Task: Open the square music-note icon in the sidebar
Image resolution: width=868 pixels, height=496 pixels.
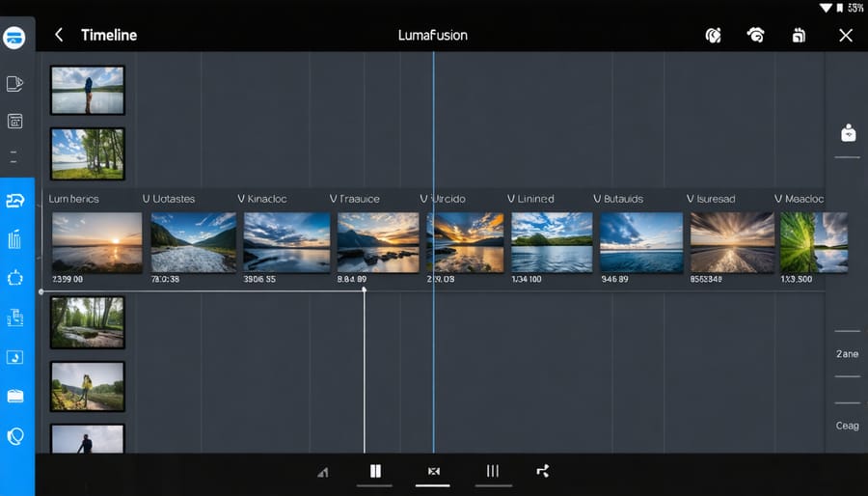Action: pyautogui.click(x=14, y=357)
